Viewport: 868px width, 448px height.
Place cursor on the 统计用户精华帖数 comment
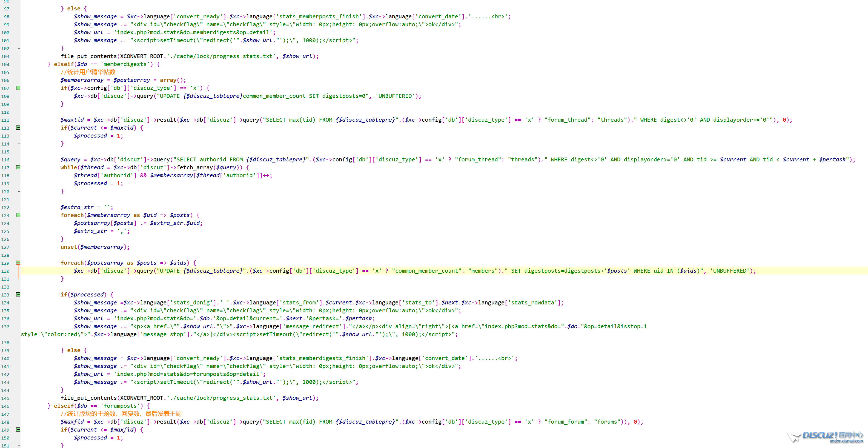pos(88,72)
